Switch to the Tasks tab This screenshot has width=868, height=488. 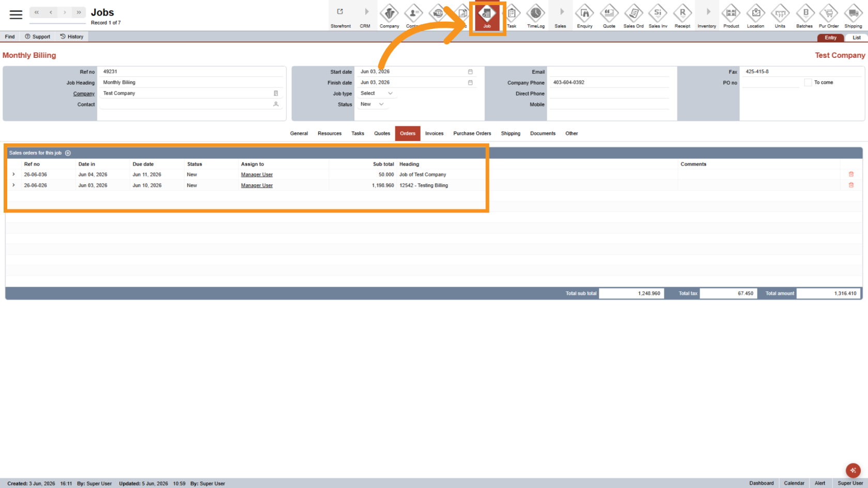pos(358,134)
